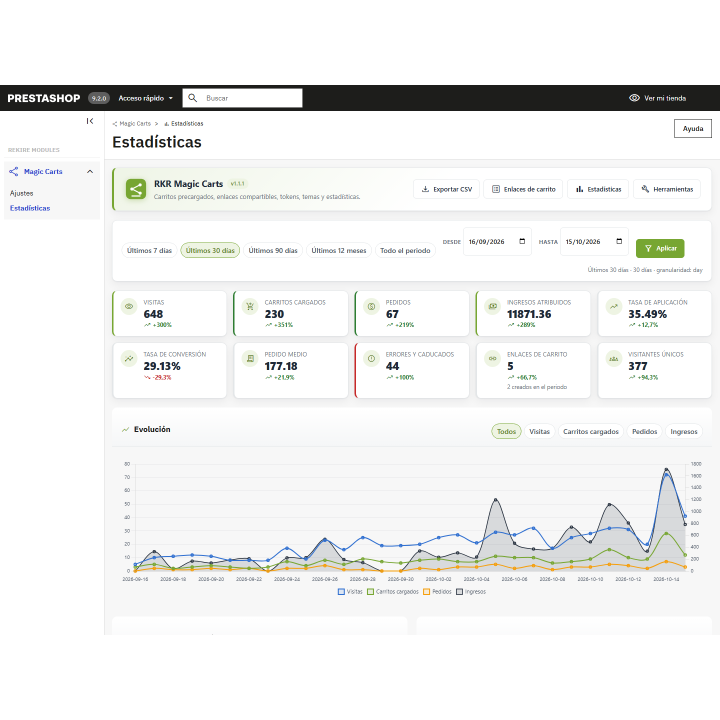
Task: Open calendar picker in Hasta date field
Action: click(x=619, y=242)
